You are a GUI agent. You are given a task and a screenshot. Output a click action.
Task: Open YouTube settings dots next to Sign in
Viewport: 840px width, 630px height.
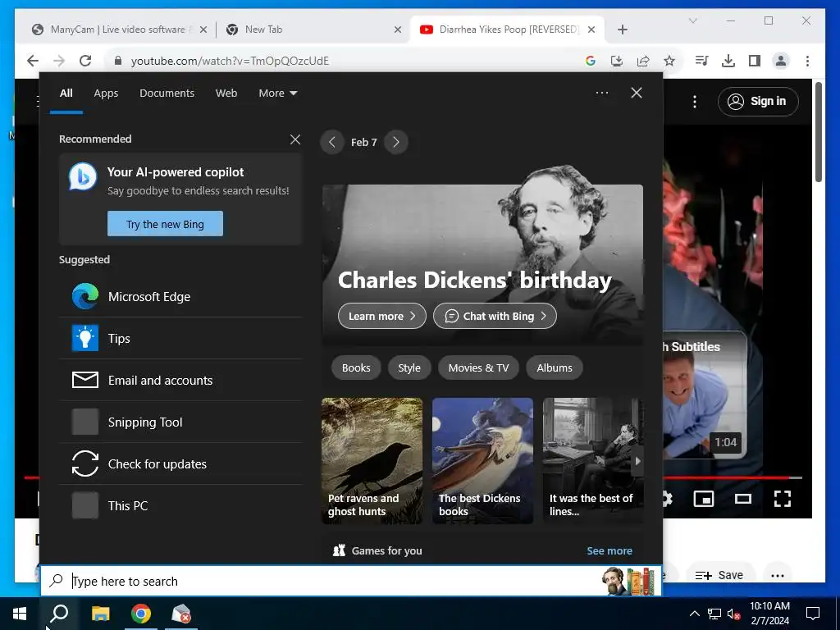coord(695,101)
